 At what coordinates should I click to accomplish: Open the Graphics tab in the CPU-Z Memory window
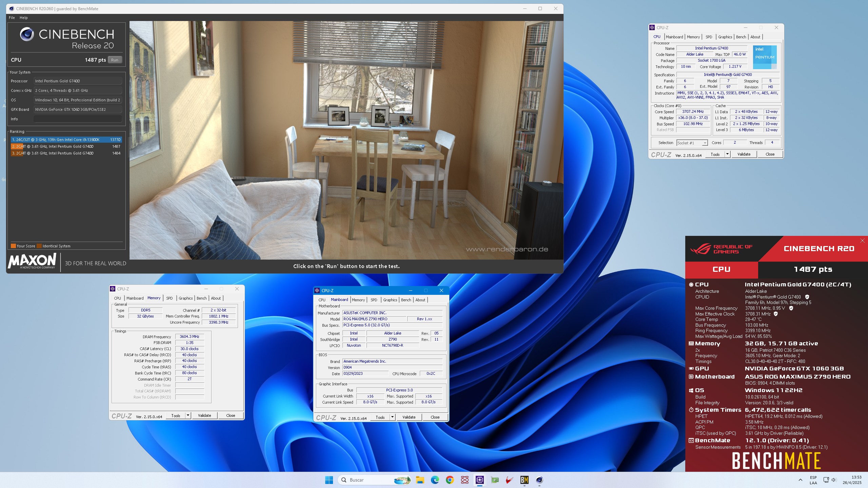pyautogui.click(x=186, y=298)
